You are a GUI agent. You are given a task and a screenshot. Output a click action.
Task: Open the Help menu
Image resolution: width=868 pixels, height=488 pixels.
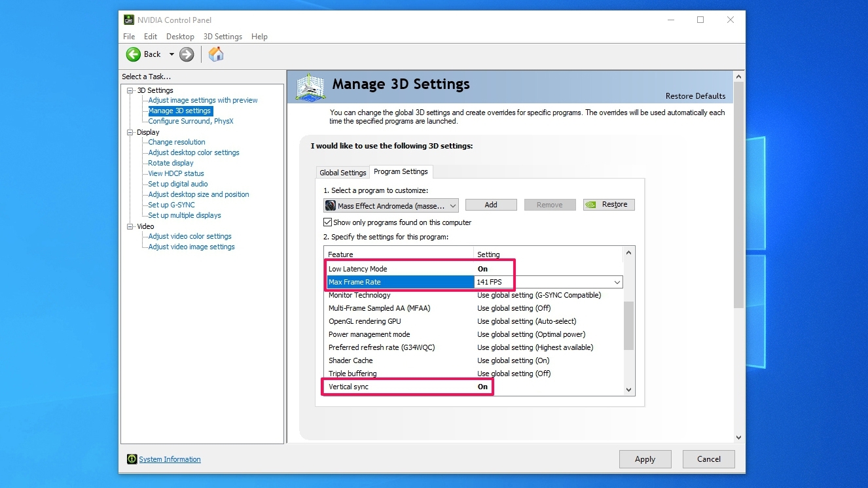259,37
